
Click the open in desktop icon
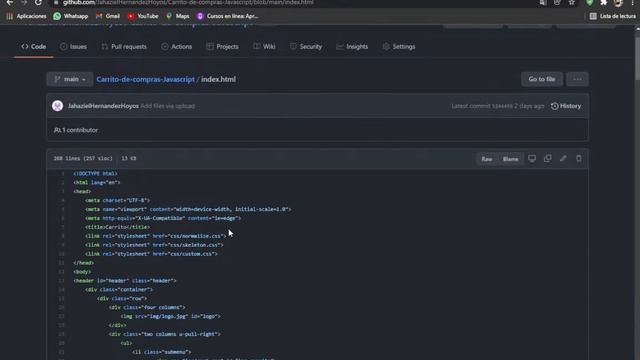(x=532, y=158)
